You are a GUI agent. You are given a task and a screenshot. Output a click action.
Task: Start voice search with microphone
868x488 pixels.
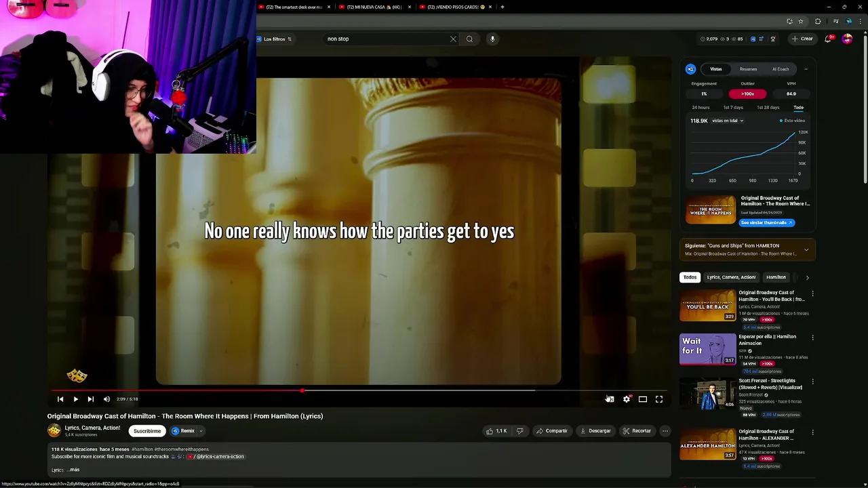click(x=492, y=39)
